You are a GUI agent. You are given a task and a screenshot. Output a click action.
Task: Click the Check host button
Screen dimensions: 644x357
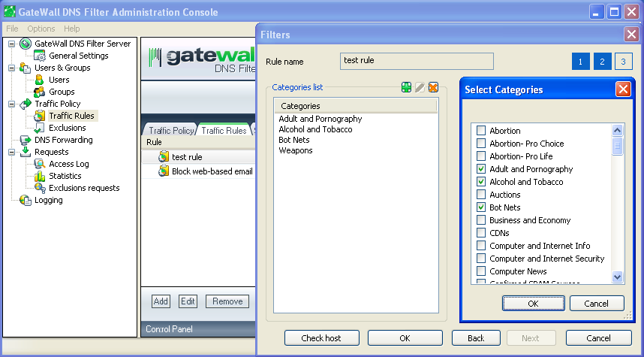pos(321,338)
